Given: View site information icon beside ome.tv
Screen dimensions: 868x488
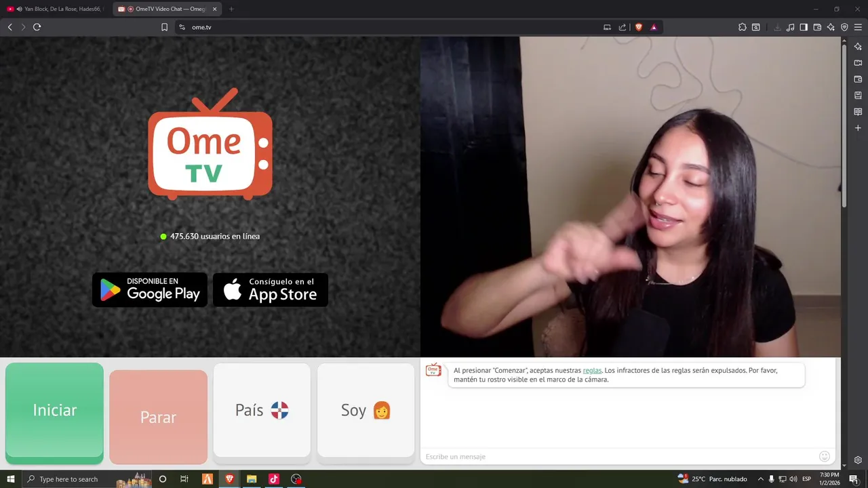Looking at the screenshot, I should point(182,27).
